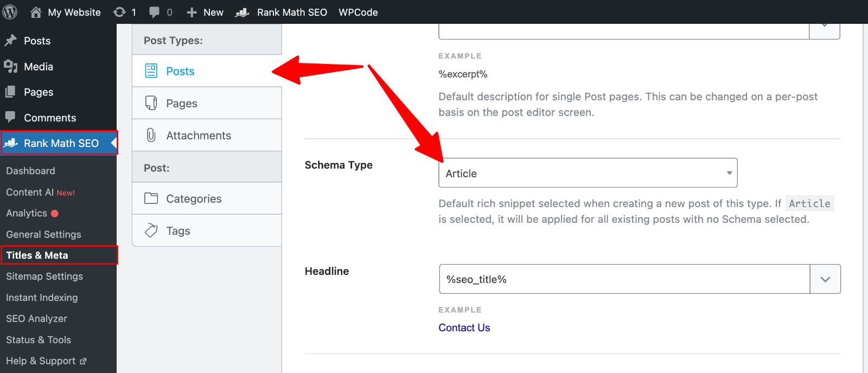Click the Media library icon in sidebar
Image resolution: width=868 pixels, height=373 pixels.
(10, 67)
